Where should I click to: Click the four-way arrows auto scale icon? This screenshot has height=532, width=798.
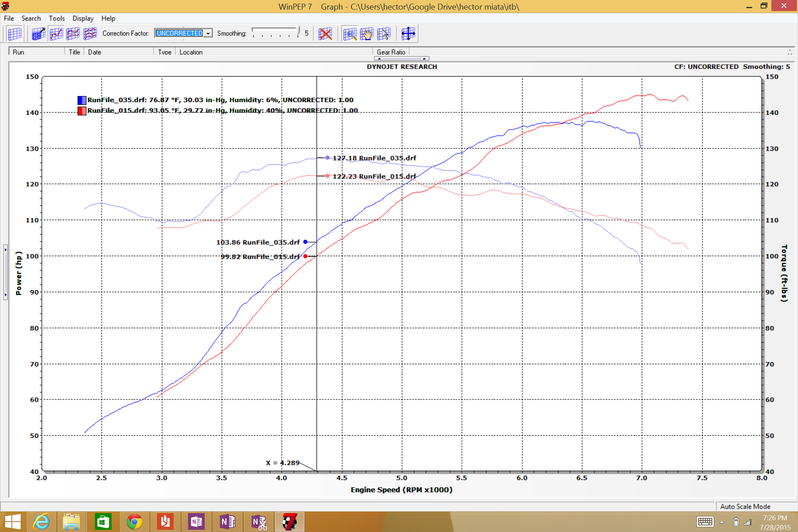408,34
